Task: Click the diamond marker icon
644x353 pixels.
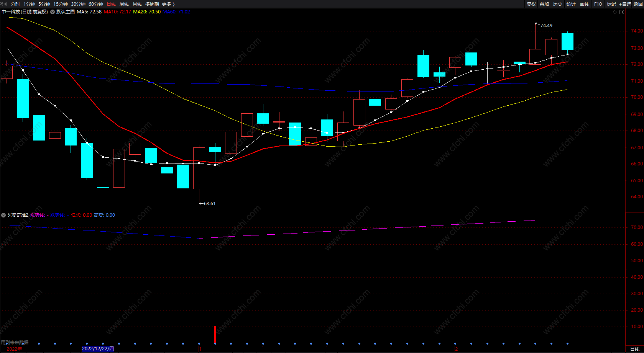Action: (x=615, y=12)
